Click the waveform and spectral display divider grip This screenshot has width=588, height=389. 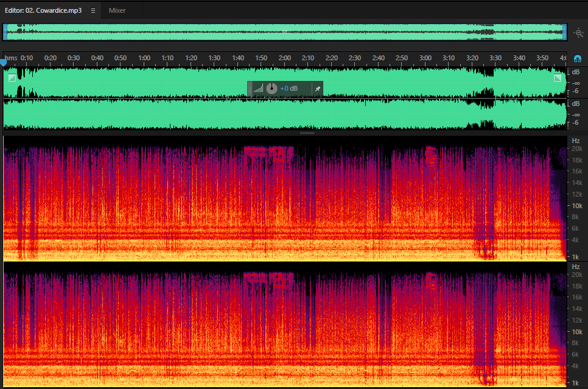[x=307, y=133]
